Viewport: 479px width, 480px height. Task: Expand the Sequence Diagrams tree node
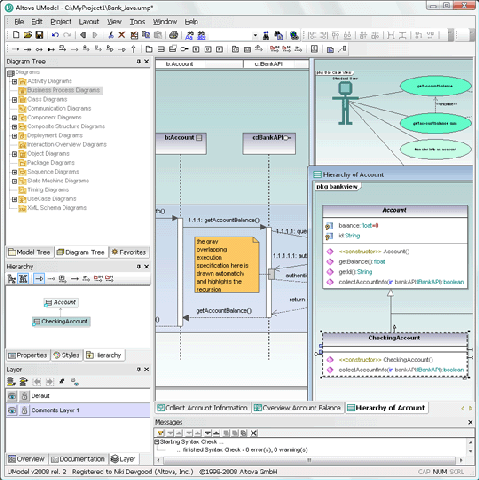(14, 172)
